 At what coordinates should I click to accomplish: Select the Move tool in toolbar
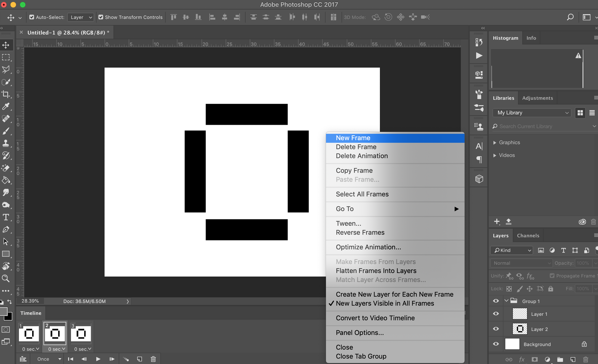click(x=6, y=45)
